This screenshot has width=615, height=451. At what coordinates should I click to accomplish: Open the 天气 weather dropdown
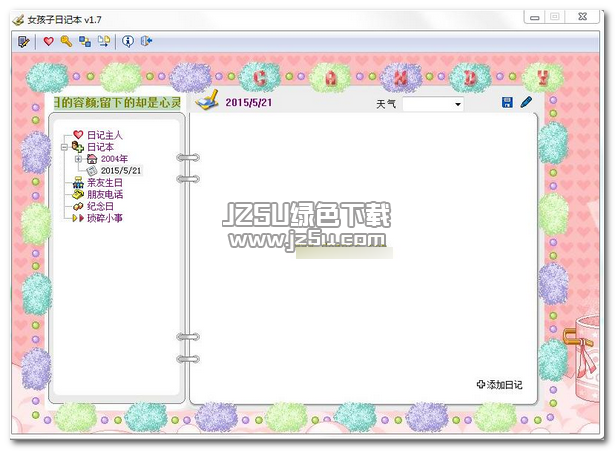pos(457,104)
